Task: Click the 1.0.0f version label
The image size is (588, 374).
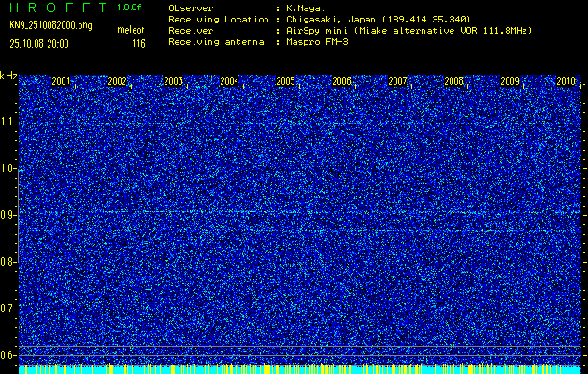Action: click(131, 7)
